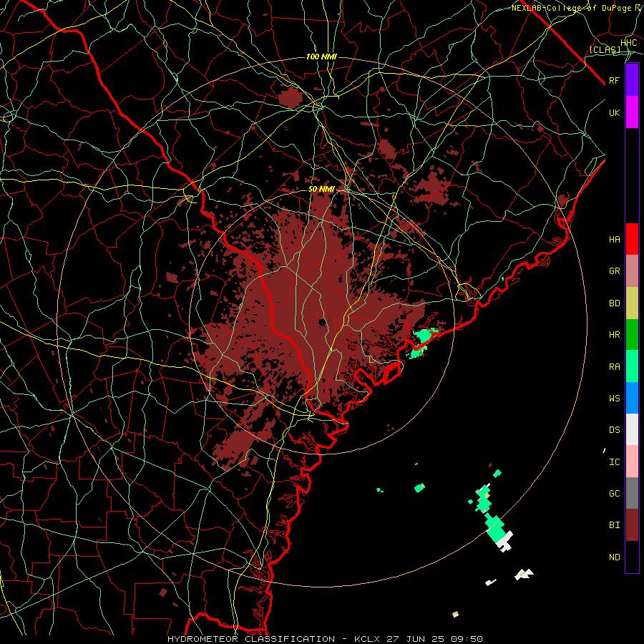The height and width of the screenshot is (644, 644).
Task: Click the light pink IC legend swatch
Action: (632, 462)
